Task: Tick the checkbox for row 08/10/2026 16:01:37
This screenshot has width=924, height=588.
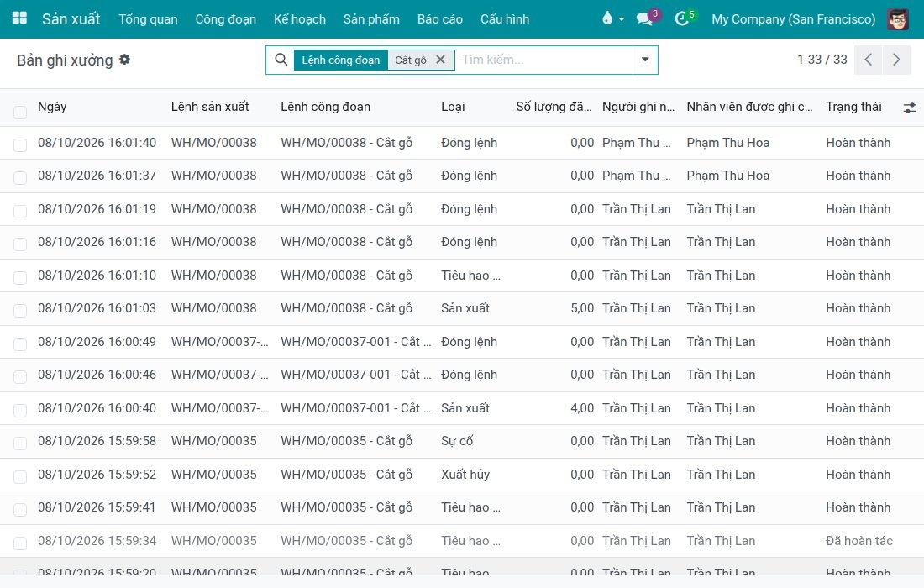Action: [x=20, y=178]
